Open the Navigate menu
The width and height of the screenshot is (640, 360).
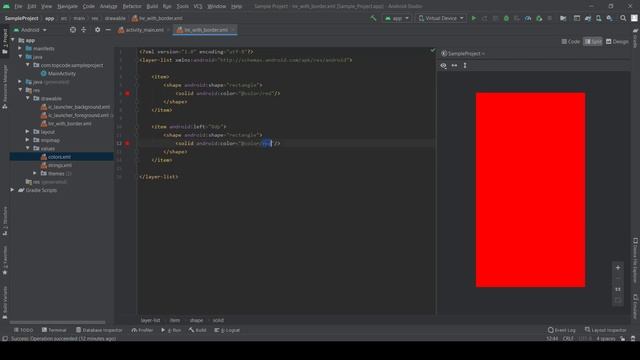pyautogui.click(x=67, y=7)
